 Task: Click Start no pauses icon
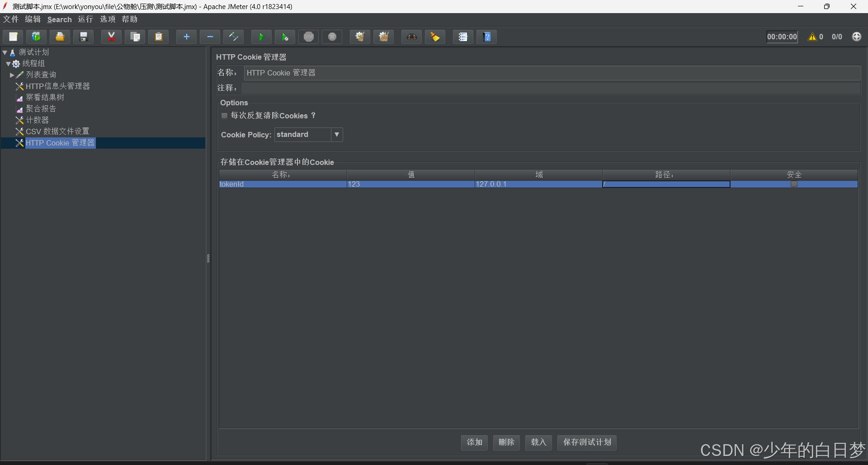[x=285, y=37]
